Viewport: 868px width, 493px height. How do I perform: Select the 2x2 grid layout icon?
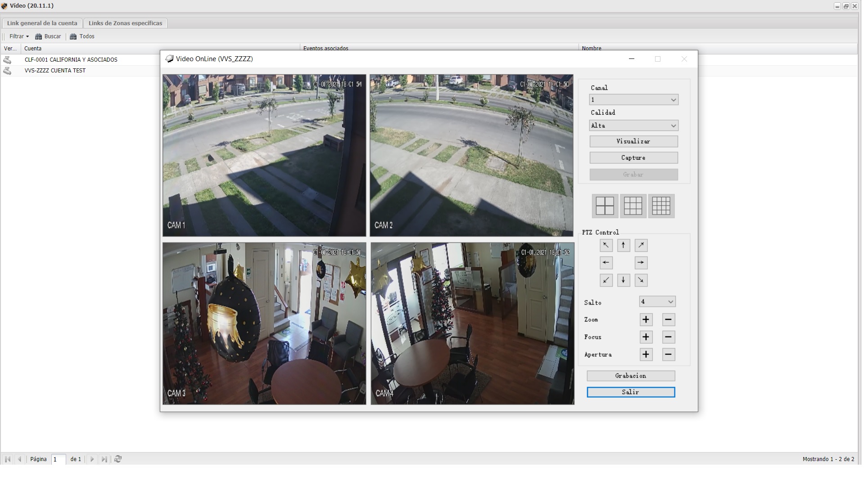tap(605, 206)
